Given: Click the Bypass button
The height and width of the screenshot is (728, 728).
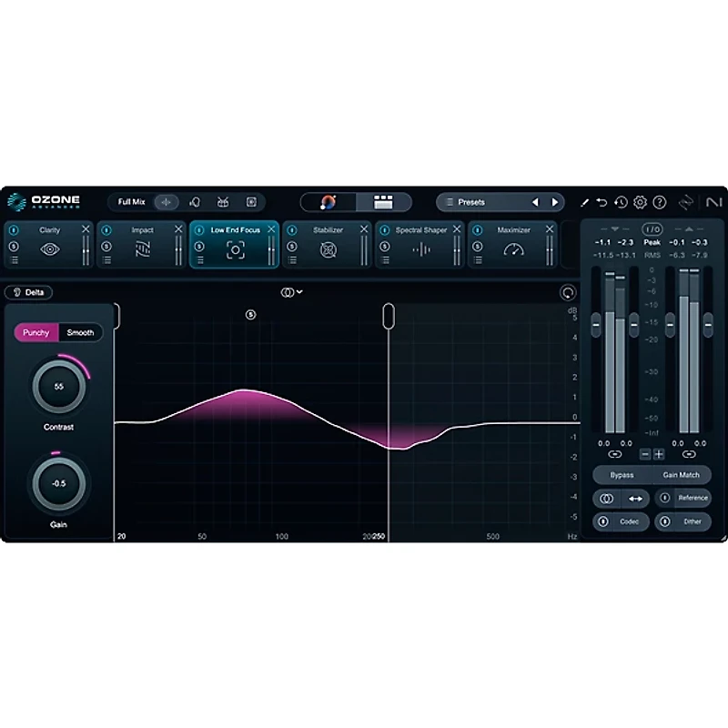Looking at the screenshot, I should tap(622, 475).
